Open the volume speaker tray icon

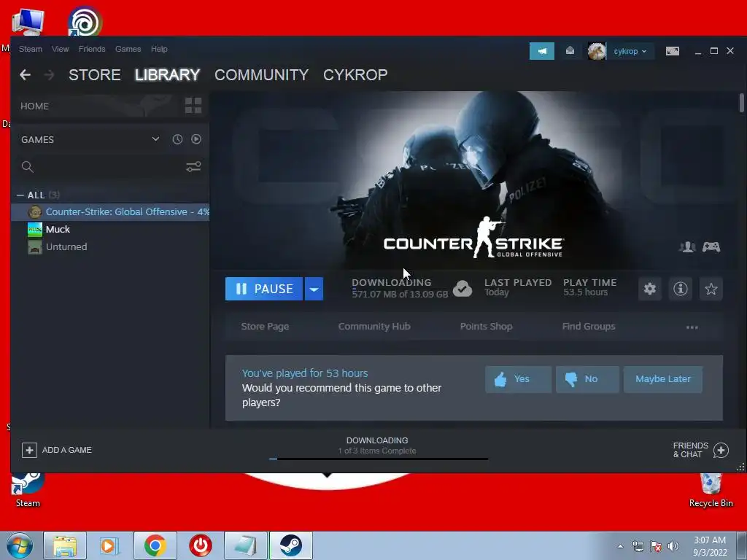click(x=673, y=546)
